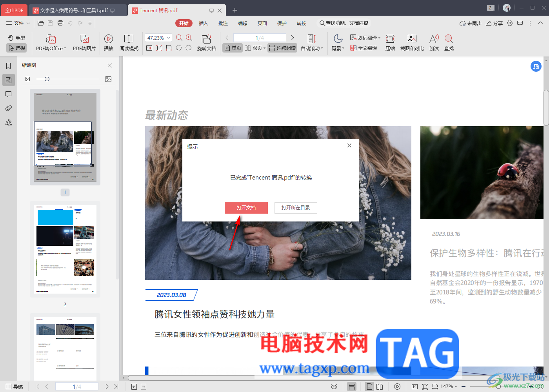Image resolution: width=549 pixels, height=392 pixels.
Task: Toggle 单页 single page view
Action: pos(233,48)
